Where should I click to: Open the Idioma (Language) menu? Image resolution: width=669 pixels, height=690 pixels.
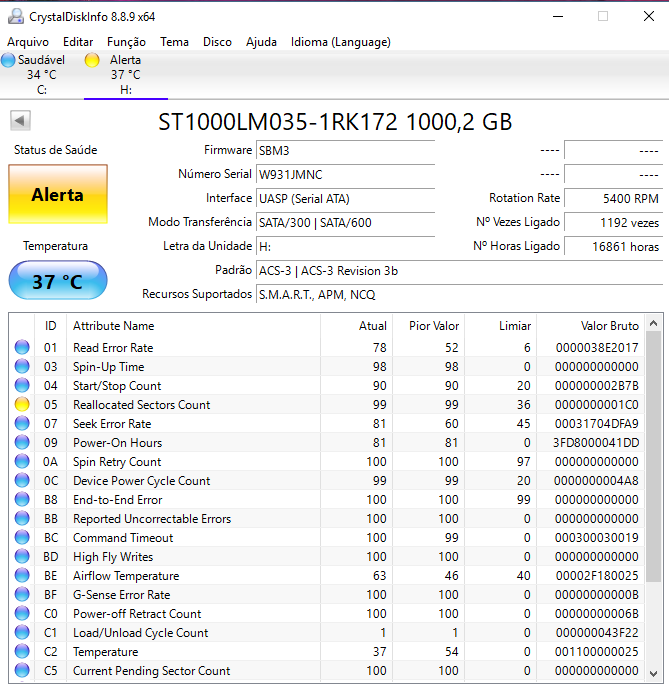(341, 42)
